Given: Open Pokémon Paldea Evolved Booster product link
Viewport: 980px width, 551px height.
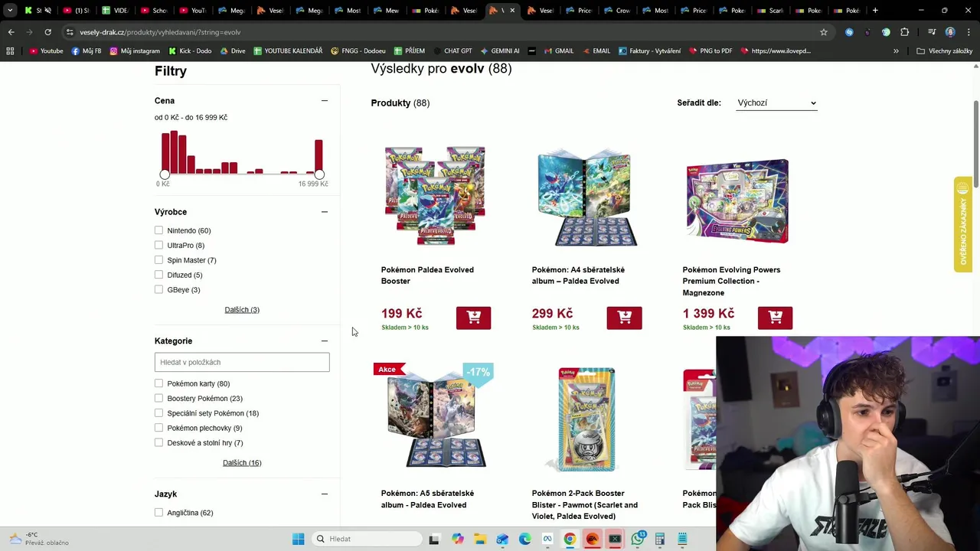Looking at the screenshot, I should coord(427,275).
